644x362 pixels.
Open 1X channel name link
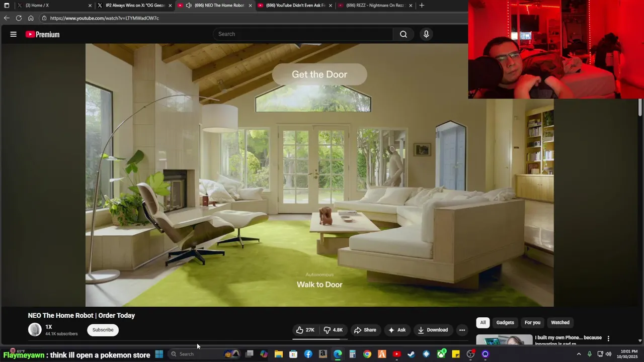(49, 327)
